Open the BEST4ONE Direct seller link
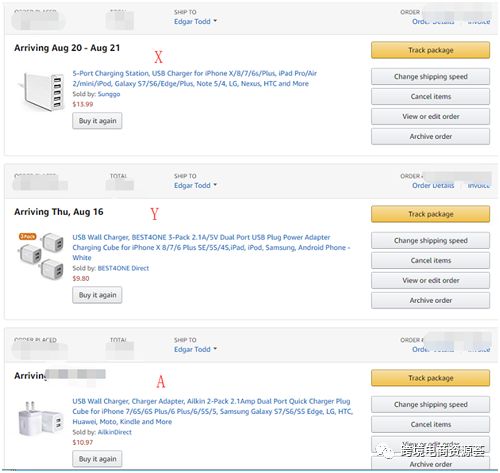 [x=123, y=268]
